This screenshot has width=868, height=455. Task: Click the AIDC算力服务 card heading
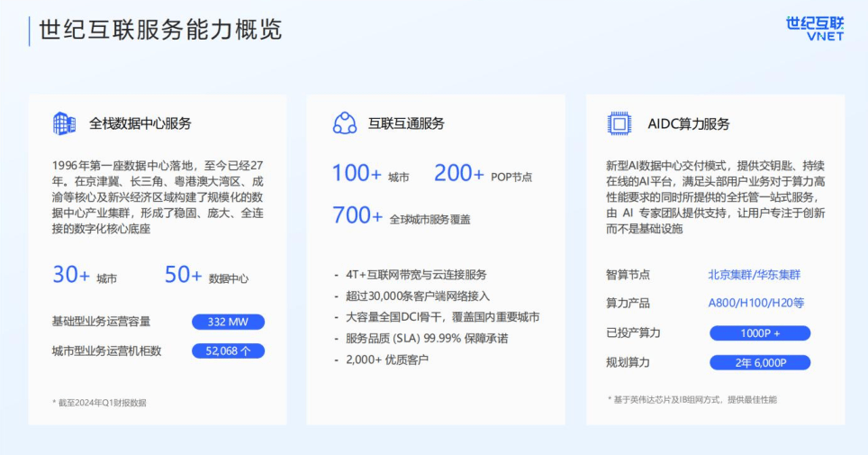click(x=688, y=124)
